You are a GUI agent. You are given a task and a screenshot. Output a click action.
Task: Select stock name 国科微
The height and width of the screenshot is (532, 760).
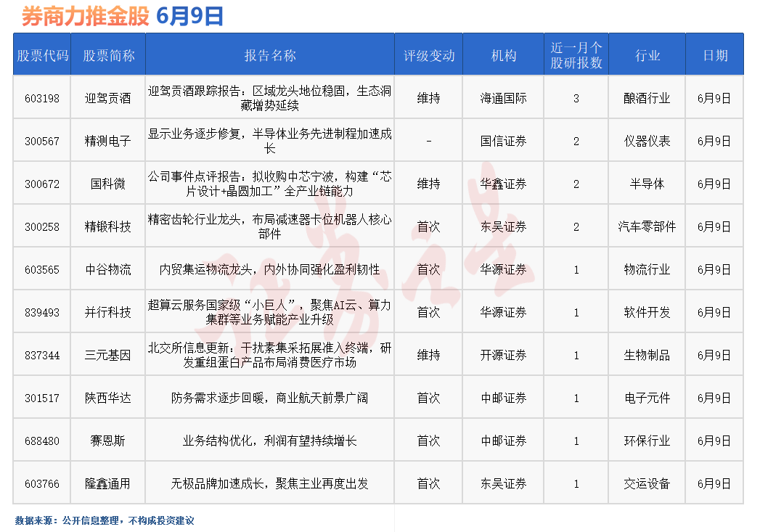coord(107,184)
